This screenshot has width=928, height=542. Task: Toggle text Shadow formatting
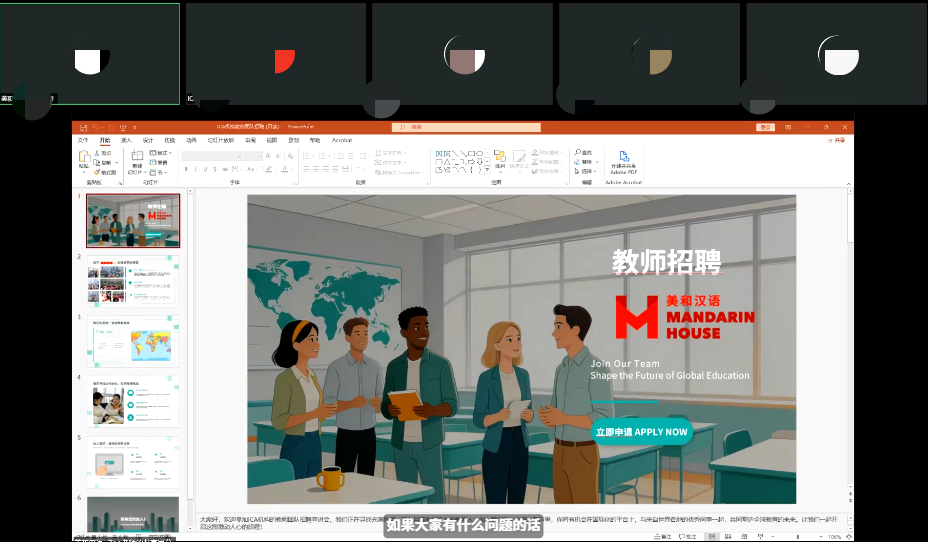coord(215,169)
